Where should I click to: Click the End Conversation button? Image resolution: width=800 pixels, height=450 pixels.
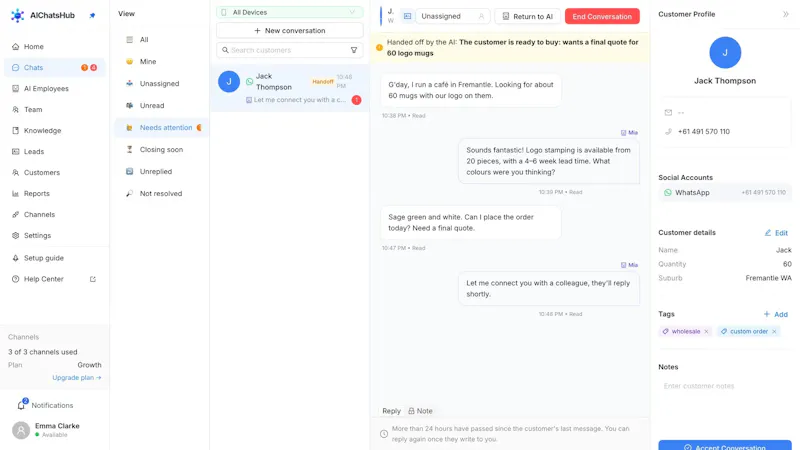pyautogui.click(x=602, y=16)
